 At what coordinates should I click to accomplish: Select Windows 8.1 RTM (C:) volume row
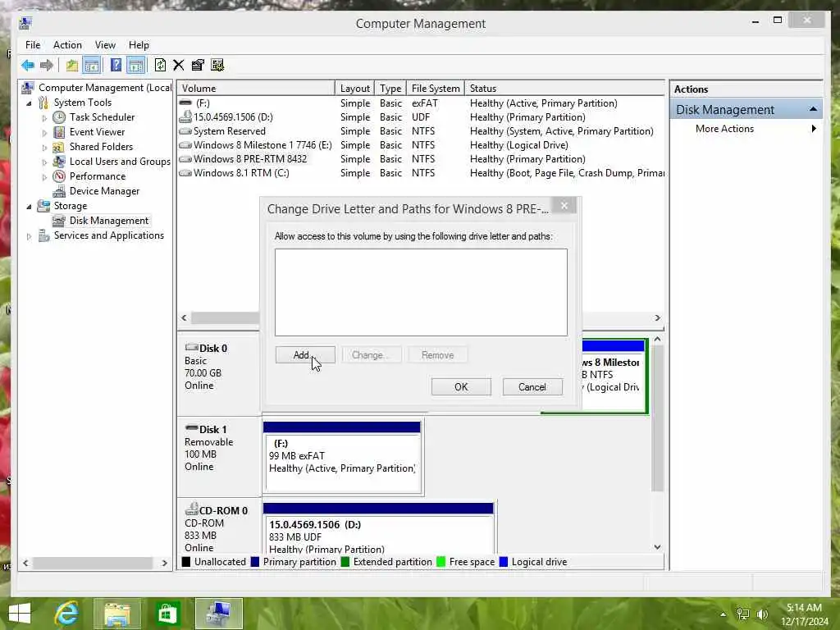[x=421, y=173]
